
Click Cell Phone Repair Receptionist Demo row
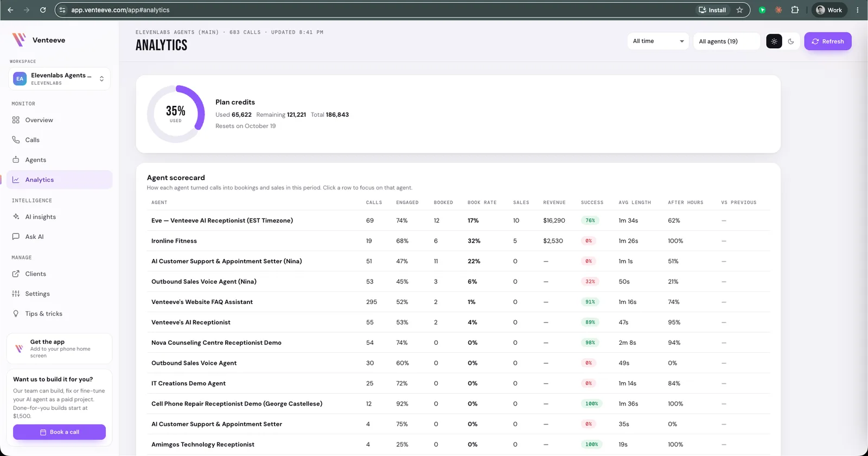(458, 404)
